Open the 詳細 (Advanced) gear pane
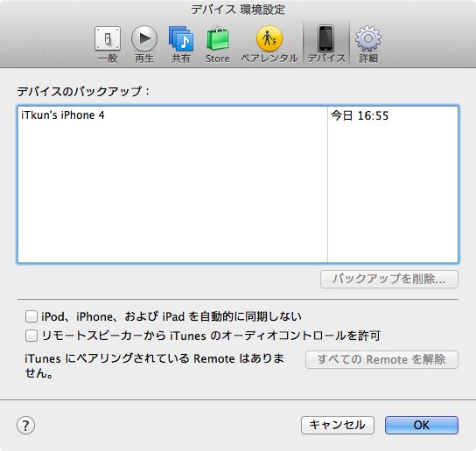The image size is (476, 451). pyautogui.click(x=368, y=45)
